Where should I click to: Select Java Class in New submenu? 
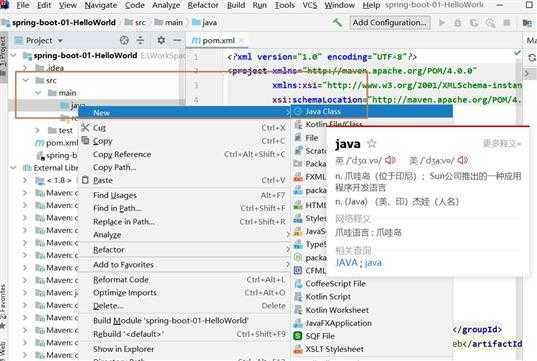click(x=372, y=111)
